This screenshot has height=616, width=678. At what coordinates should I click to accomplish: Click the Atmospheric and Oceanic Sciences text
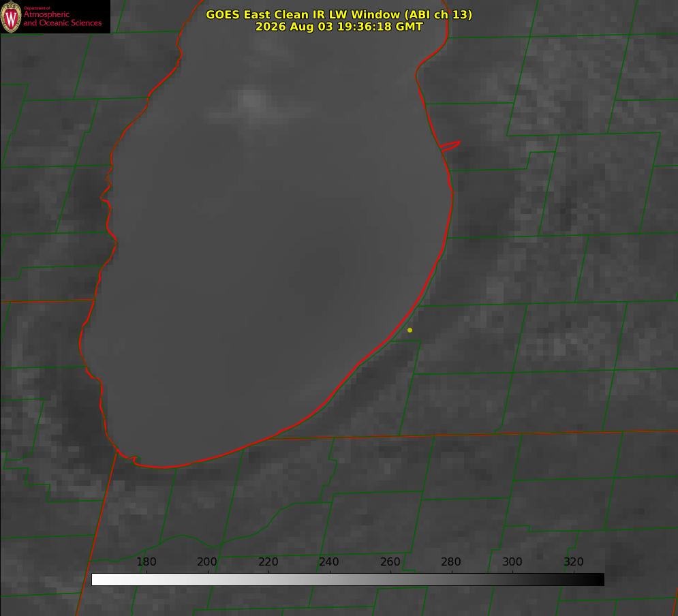62,18
